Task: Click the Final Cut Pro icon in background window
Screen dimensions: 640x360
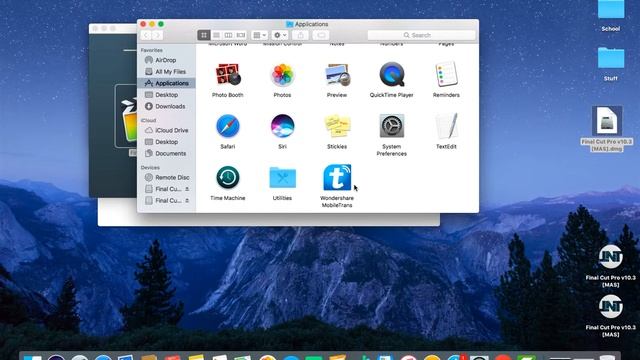Action: 129,120
